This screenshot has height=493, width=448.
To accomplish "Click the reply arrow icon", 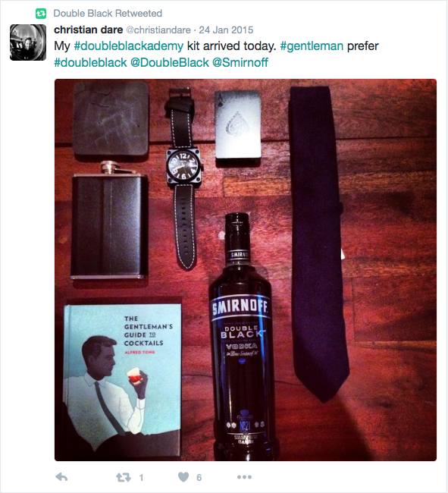I will [61, 477].
